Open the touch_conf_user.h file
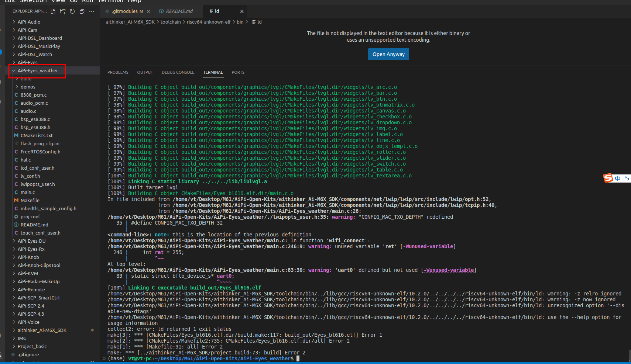 click(x=52, y=233)
